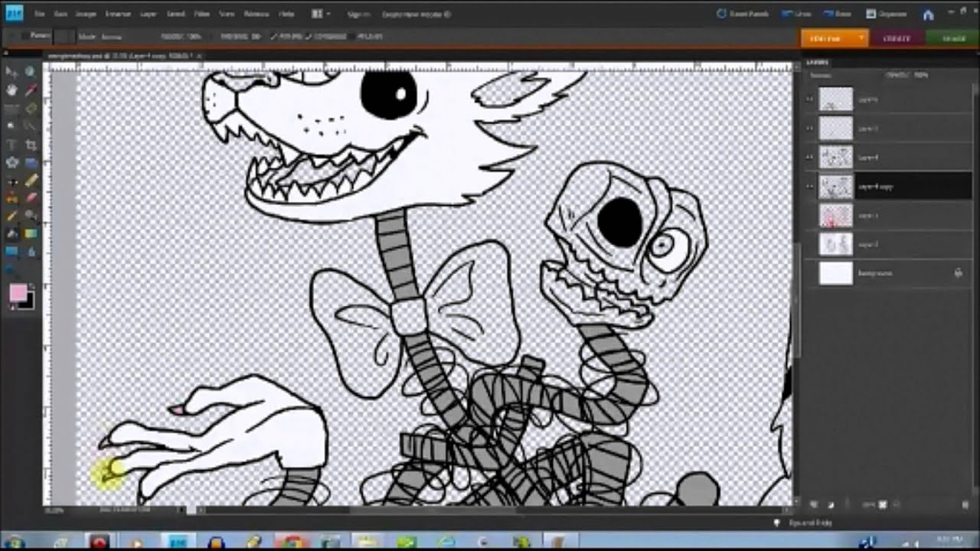Expand the EDIT Full tab arrow
This screenshot has height=551, width=980.
click(861, 37)
